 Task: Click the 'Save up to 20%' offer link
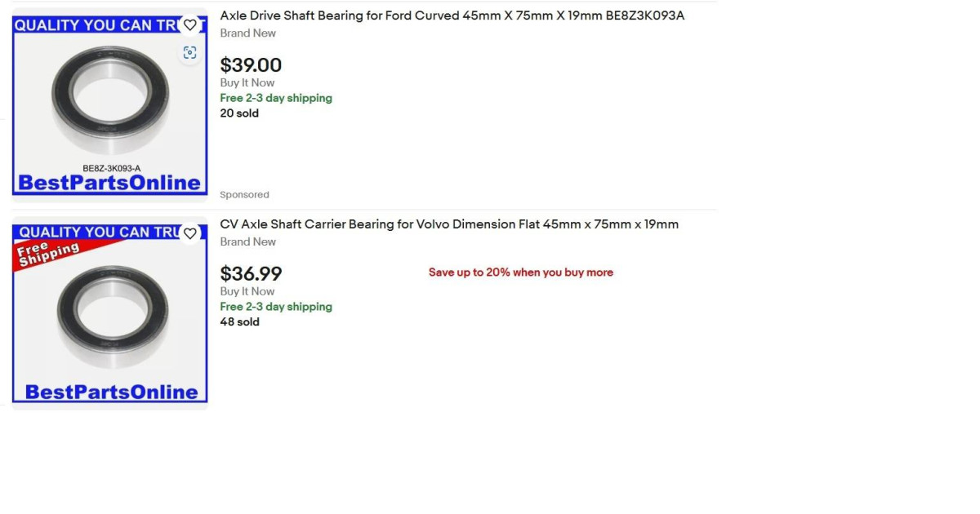(520, 272)
